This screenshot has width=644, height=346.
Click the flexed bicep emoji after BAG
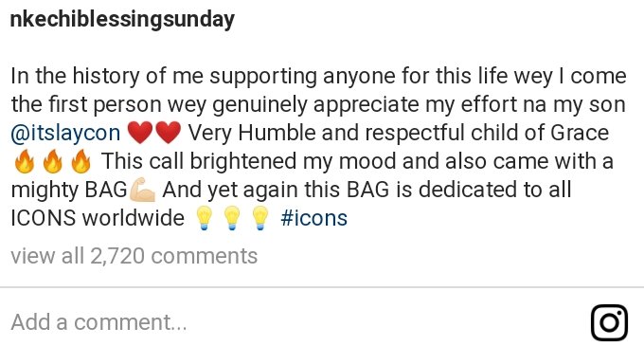[142, 190]
